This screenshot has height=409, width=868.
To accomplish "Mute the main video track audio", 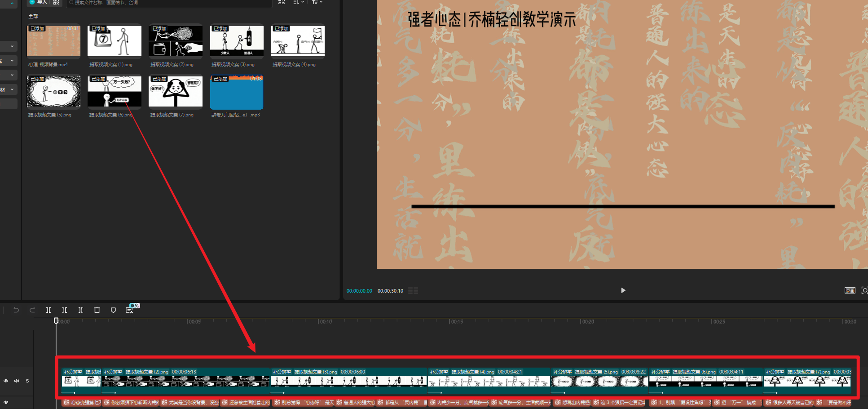I will 17,381.
